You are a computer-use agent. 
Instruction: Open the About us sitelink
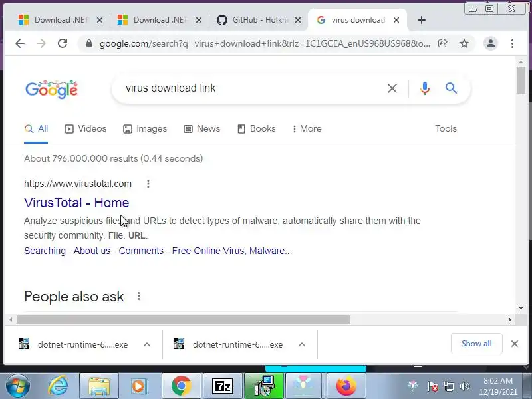92,251
